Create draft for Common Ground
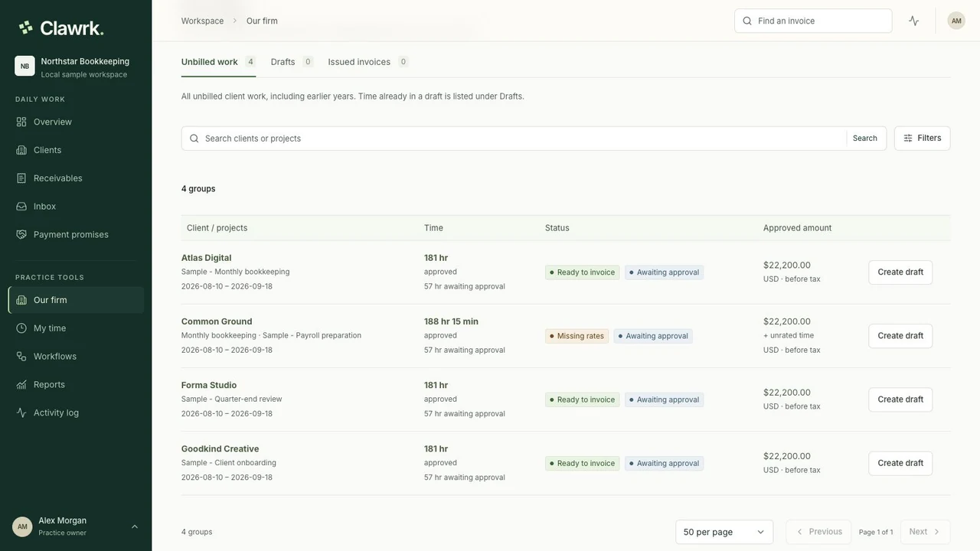 tap(900, 336)
